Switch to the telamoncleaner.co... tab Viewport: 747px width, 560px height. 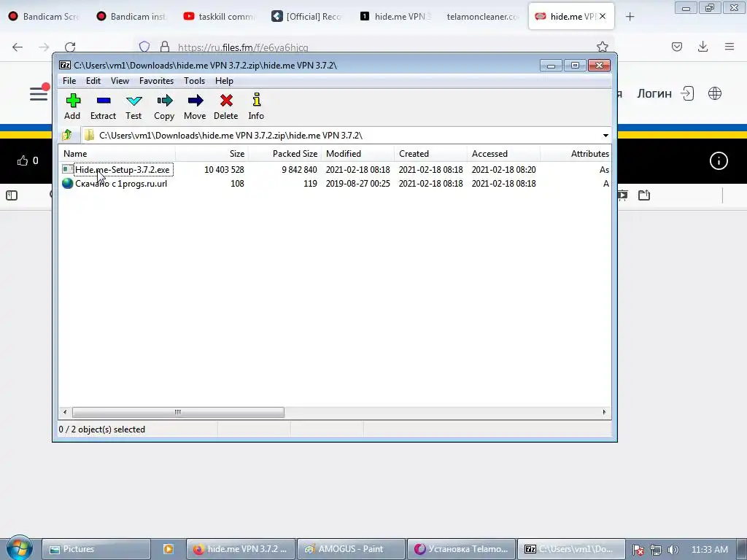coord(483,17)
